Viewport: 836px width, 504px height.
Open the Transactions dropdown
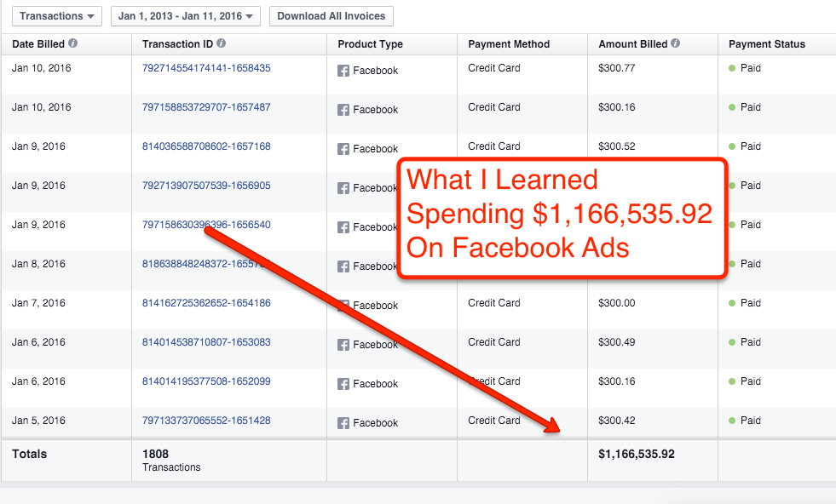coord(57,16)
